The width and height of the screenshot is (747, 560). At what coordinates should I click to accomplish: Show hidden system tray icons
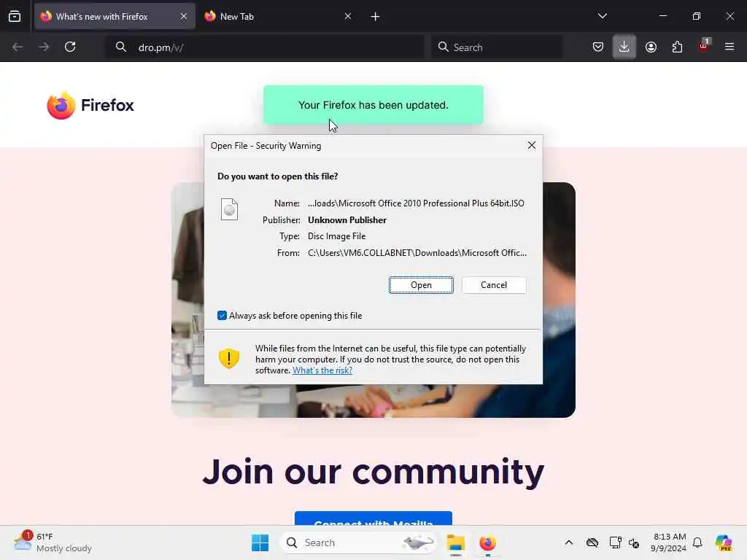coord(569,542)
